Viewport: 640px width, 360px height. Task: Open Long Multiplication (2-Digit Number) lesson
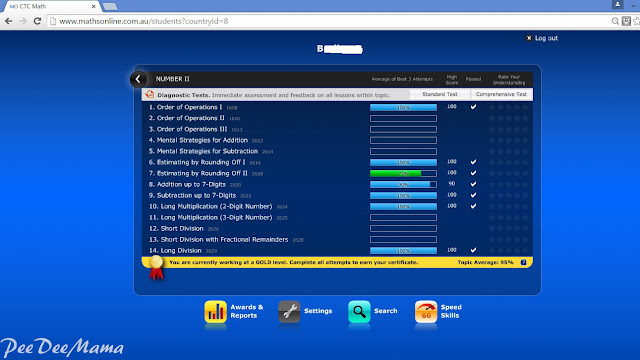click(x=211, y=206)
